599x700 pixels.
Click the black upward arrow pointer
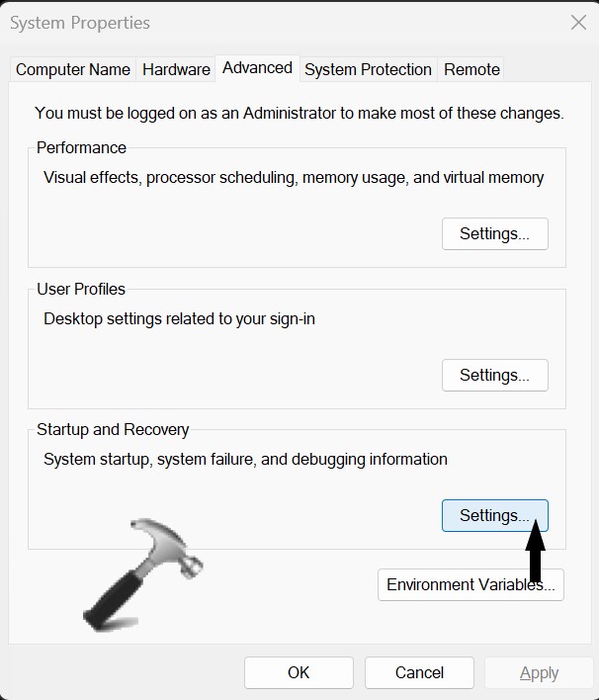pyautogui.click(x=535, y=555)
